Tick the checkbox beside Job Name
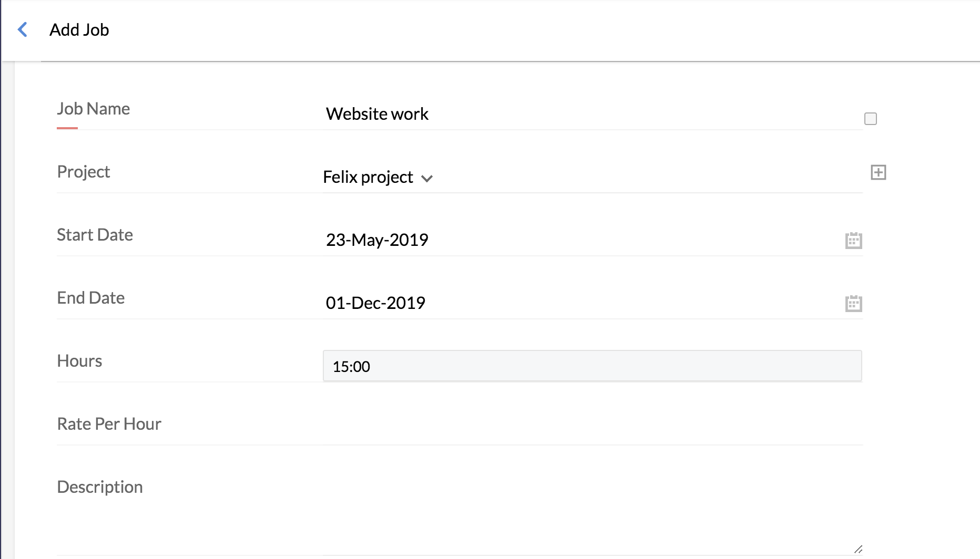980x559 pixels. coord(871,119)
